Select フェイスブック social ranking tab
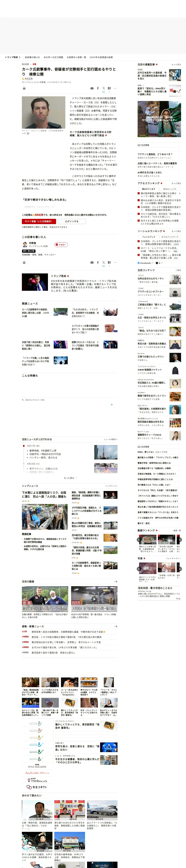 148,237
